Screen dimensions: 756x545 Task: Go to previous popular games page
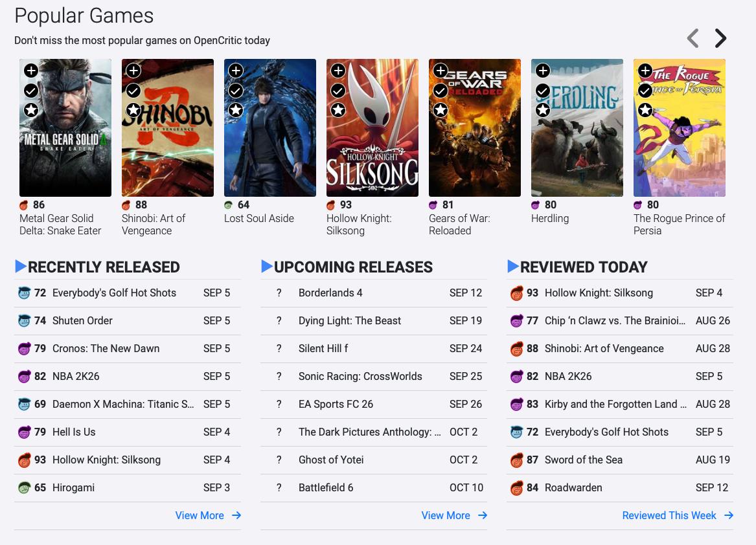(x=693, y=38)
